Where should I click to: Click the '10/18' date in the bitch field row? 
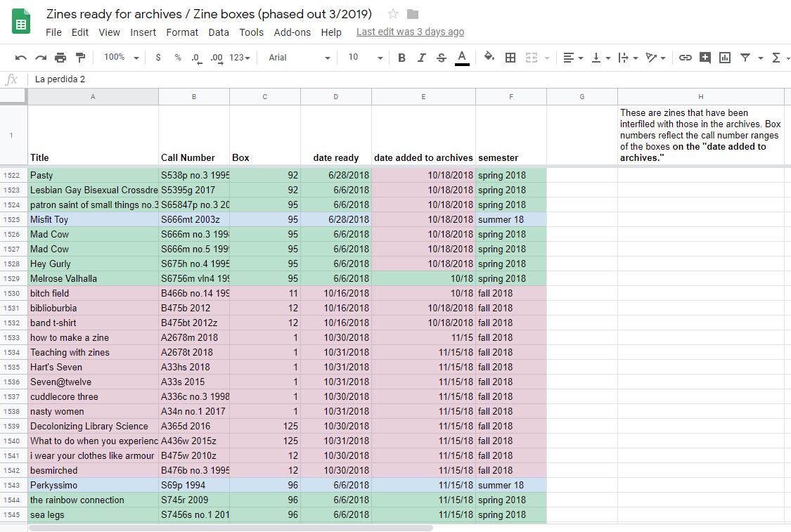click(423, 294)
